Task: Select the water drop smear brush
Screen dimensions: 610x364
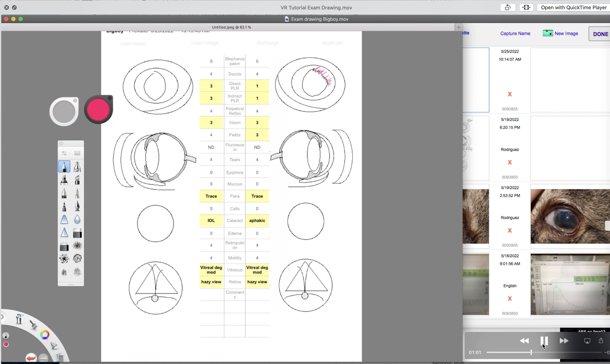Action: click(77, 219)
